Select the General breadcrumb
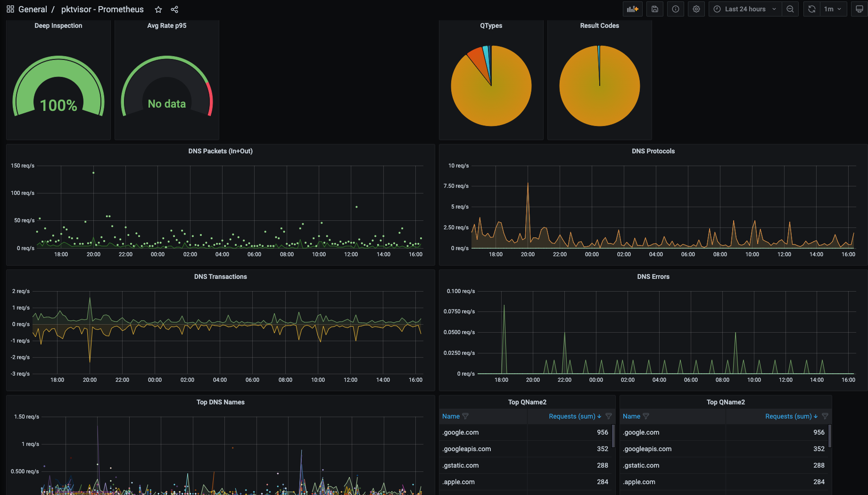The image size is (868, 495). tap(33, 9)
